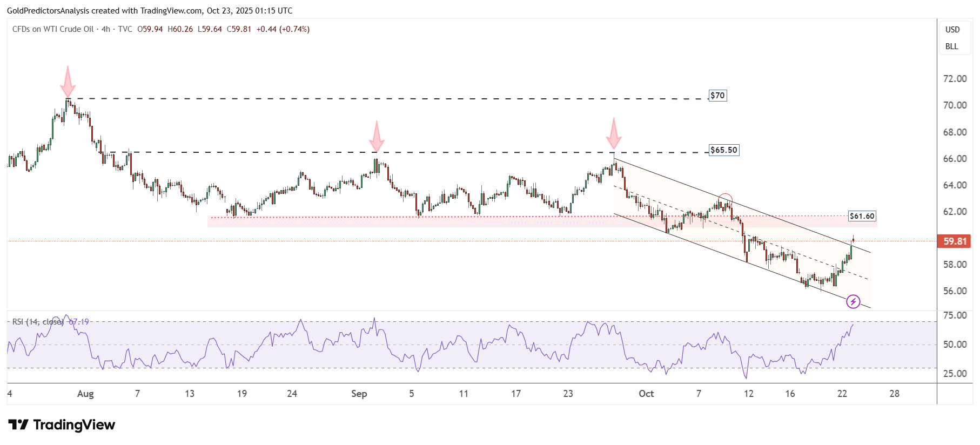Image resolution: width=980 pixels, height=445 pixels.
Task: Select the $61.60 support level label
Action: [862, 216]
